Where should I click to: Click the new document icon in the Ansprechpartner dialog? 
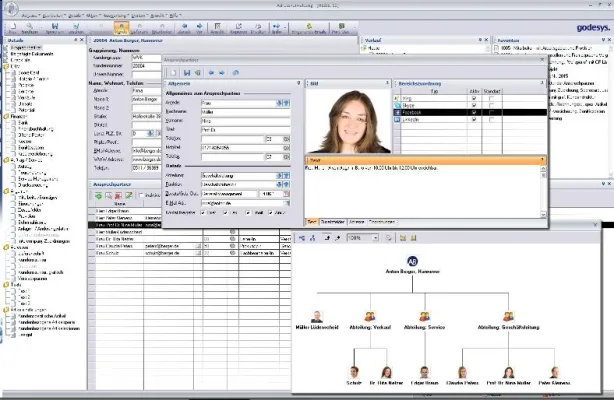(173, 72)
